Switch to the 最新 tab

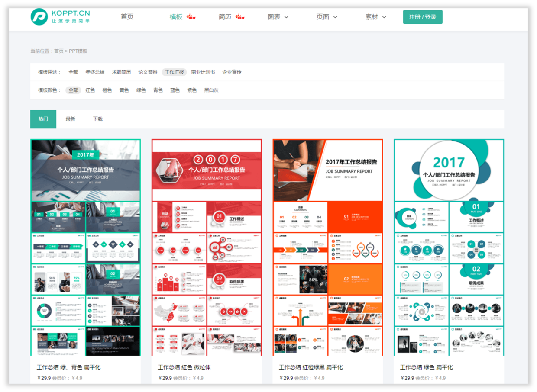click(71, 119)
